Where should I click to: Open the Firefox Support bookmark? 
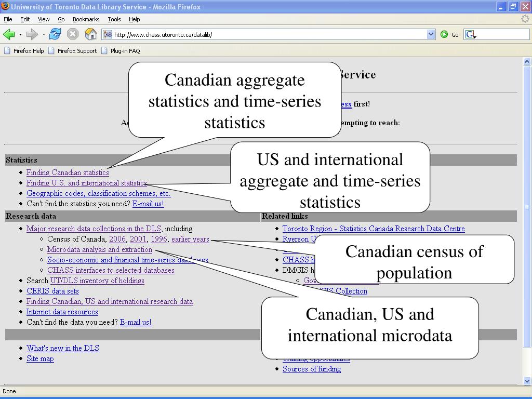point(73,51)
